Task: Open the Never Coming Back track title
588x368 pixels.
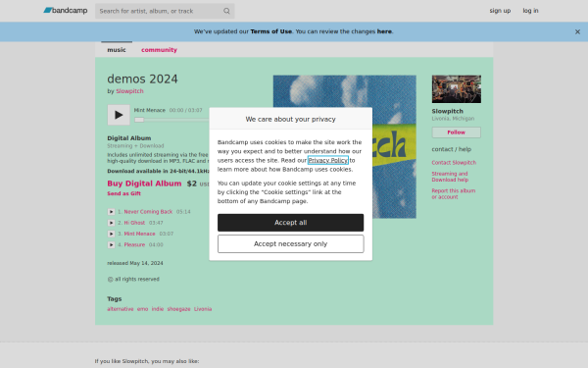Action: coord(148,212)
